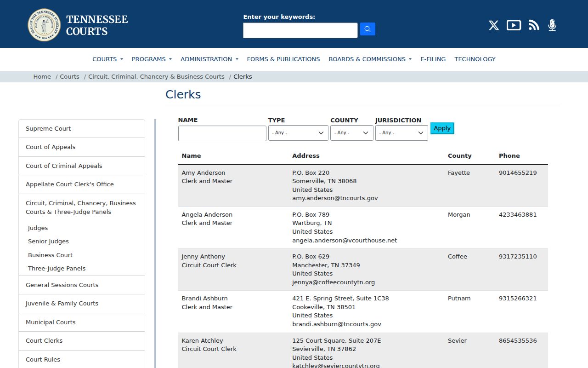
Task: Open Municipal Courts sidebar item
Action: [x=82, y=322]
